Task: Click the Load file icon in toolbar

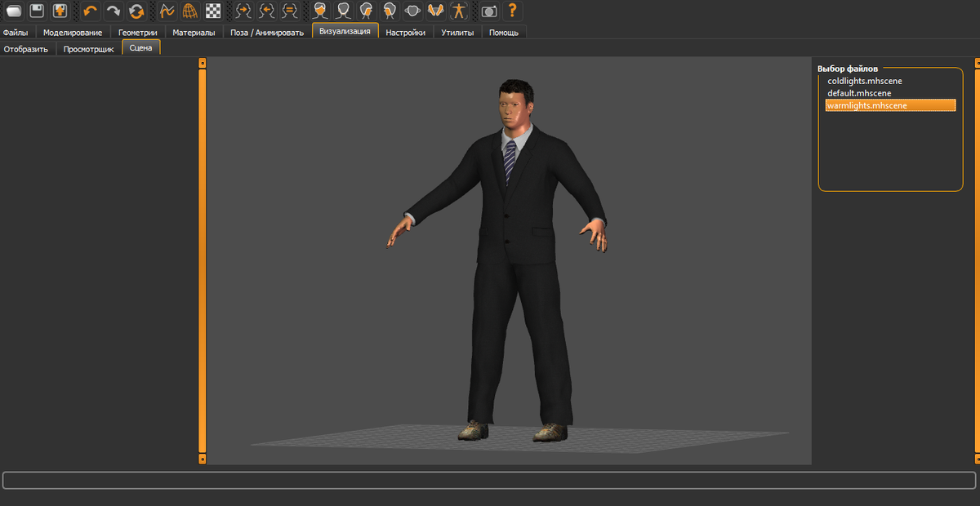Action: point(14,11)
